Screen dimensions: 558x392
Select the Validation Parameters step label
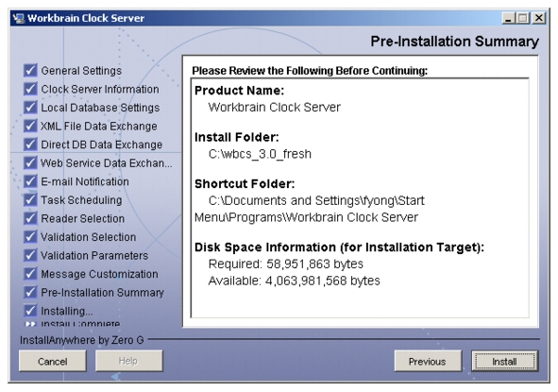coord(94,256)
